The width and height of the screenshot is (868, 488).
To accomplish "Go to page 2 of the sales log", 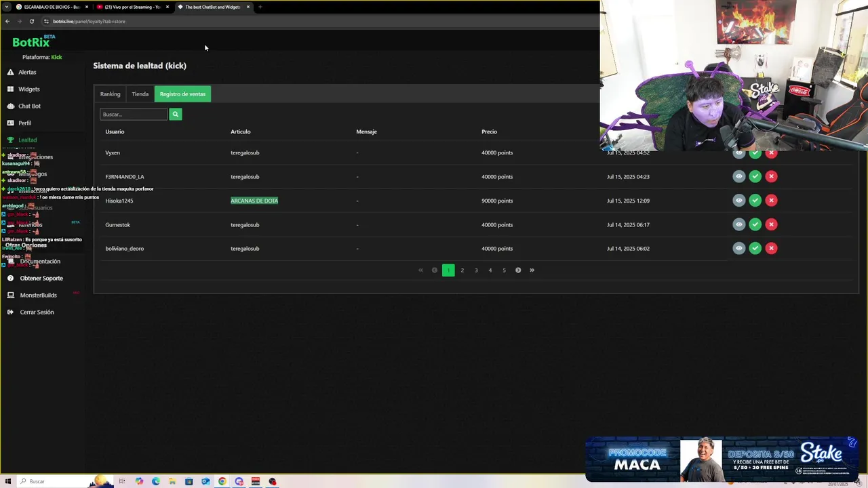I will click(x=462, y=270).
